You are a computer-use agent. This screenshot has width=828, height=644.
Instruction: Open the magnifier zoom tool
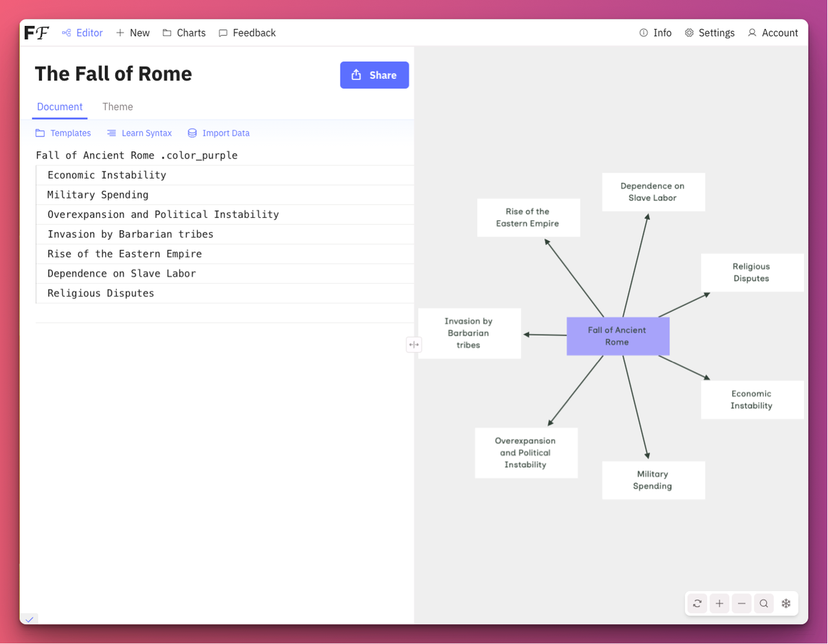tap(763, 603)
